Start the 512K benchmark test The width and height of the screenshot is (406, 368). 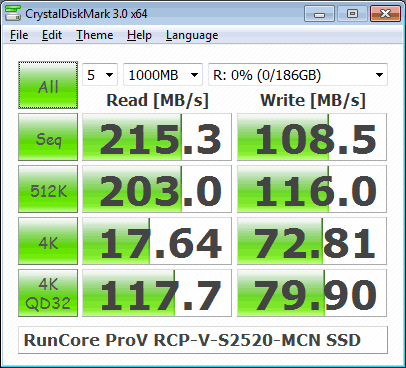(48, 189)
